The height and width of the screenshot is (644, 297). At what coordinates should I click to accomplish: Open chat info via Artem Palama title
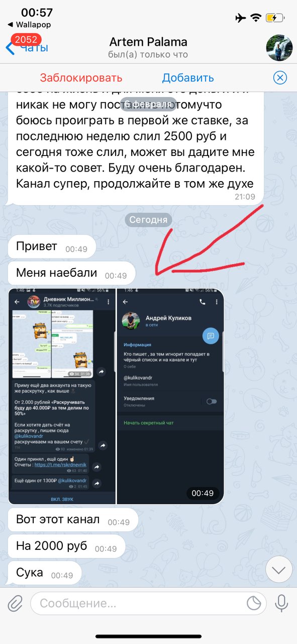[x=148, y=42]
